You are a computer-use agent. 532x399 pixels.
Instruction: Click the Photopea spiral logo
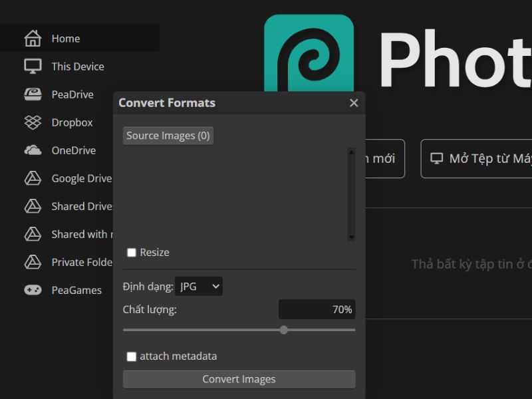[x=309, y=53]
